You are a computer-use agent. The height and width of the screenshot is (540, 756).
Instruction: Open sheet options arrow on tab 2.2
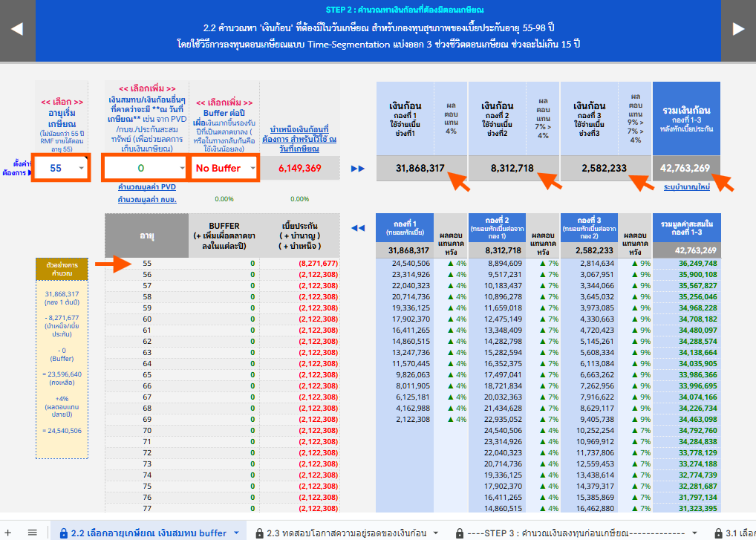coord(236,533)
